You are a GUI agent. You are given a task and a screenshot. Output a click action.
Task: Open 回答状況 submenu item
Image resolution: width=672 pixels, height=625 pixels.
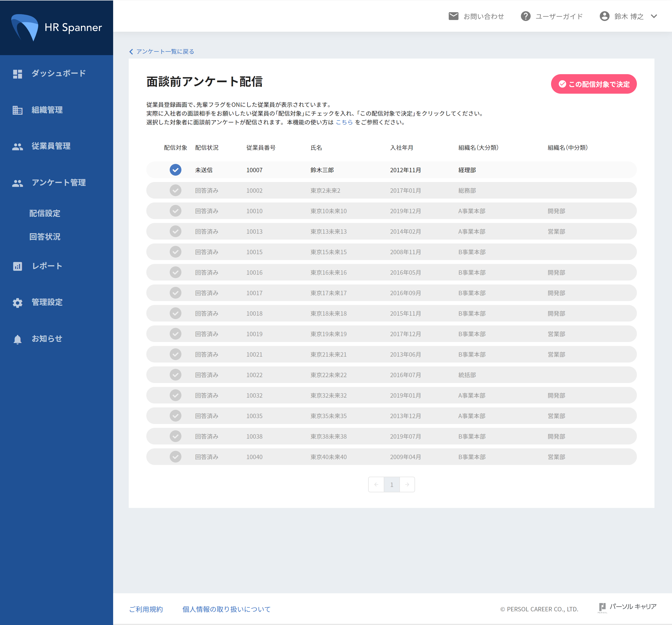[45, 236]
